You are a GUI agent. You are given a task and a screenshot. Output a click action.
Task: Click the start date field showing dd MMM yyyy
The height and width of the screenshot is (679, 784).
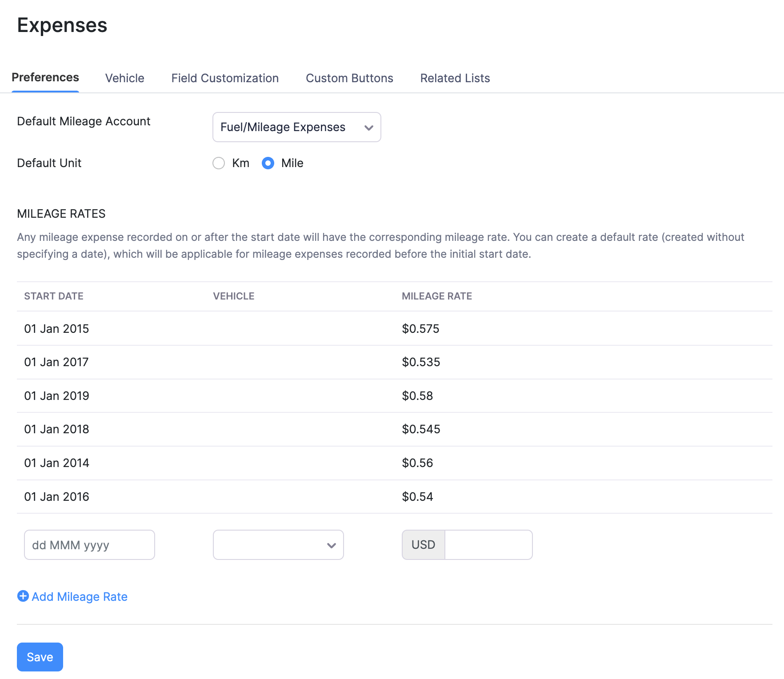89,545
